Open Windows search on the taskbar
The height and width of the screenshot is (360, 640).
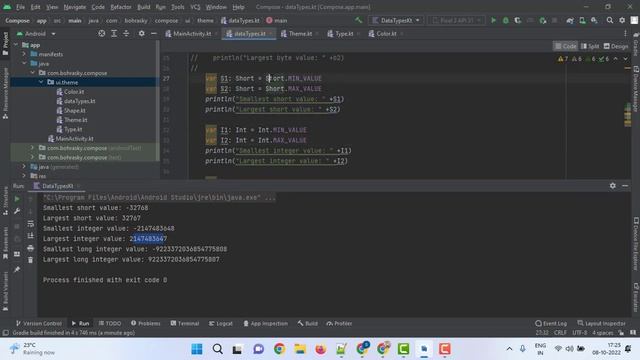(218, 349)
